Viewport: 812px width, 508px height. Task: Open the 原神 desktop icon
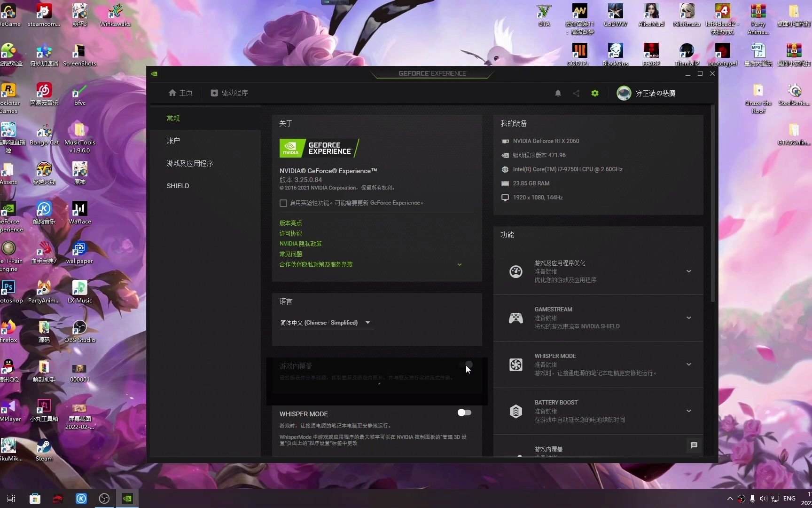point(79,173)
